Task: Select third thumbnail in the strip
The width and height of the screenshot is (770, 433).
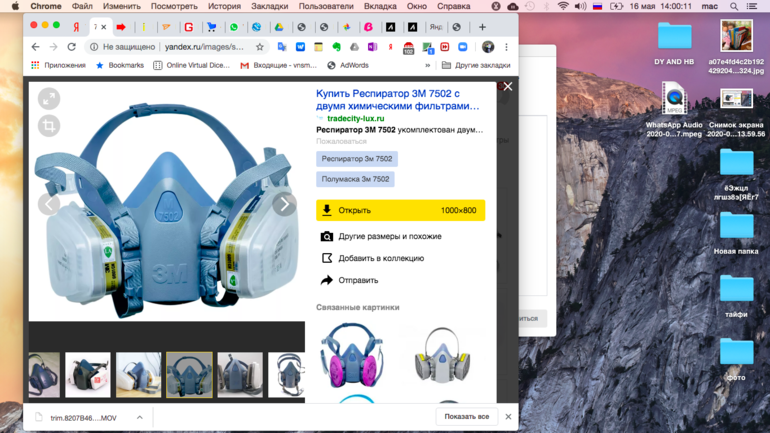Action: [138, 375]
